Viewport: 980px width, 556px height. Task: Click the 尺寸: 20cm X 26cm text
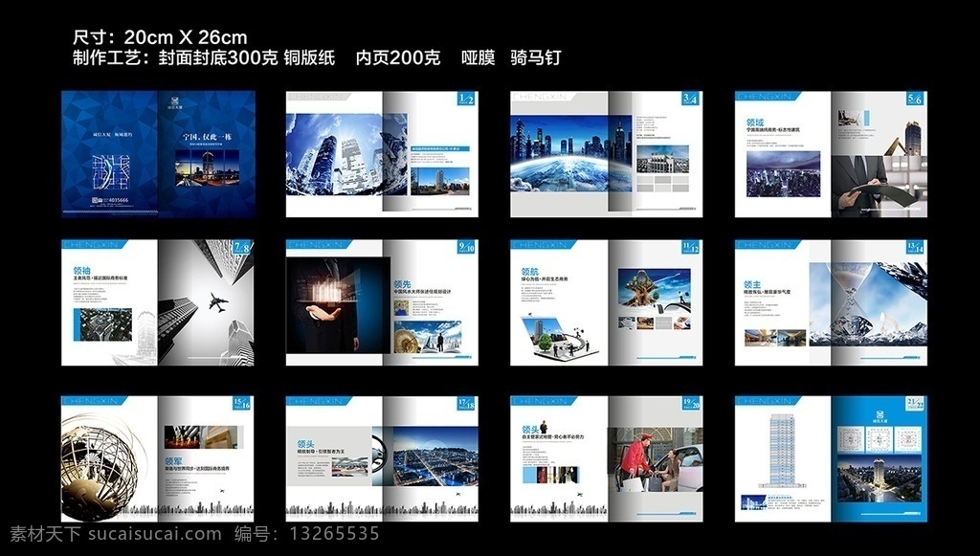click(x=160, y=37)
